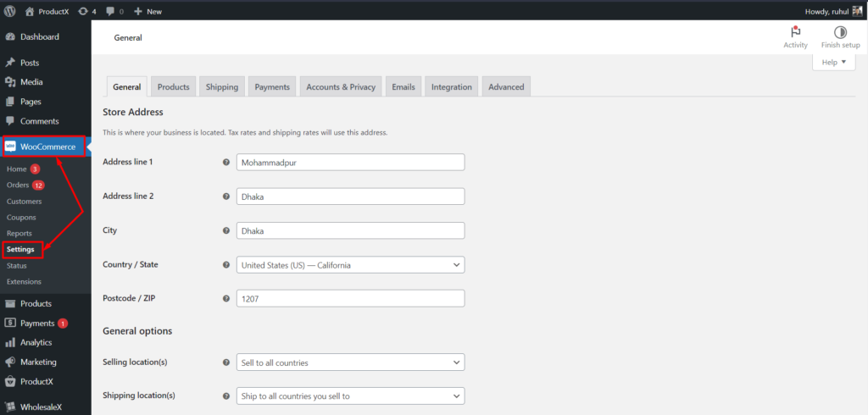Click the Posts pin icon in the sidebar
This screenshot has width=868, height=415.
click(10, 63)
